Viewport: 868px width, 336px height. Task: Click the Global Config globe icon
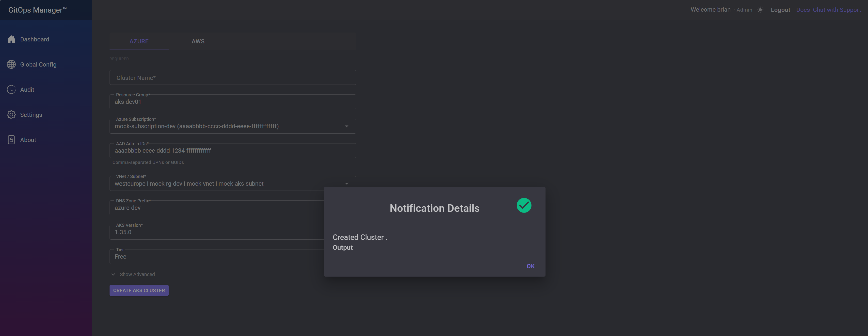(x=11, y=64)
